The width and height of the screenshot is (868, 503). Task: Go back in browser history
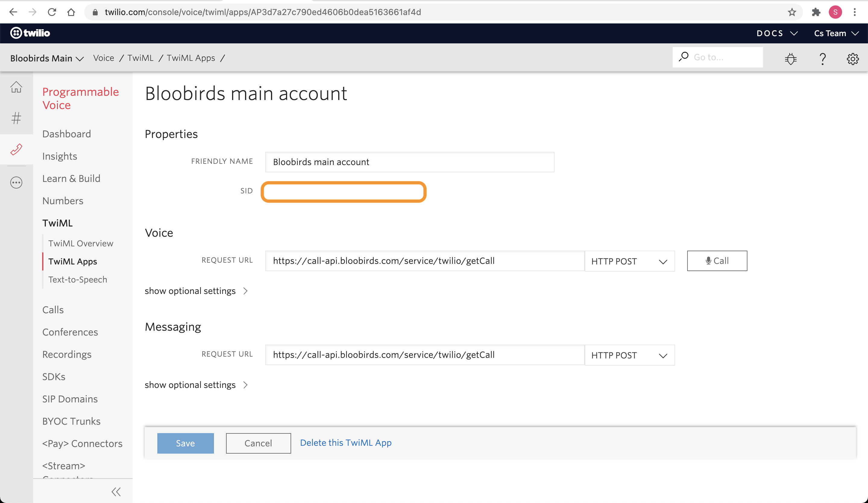click(13, 12)
